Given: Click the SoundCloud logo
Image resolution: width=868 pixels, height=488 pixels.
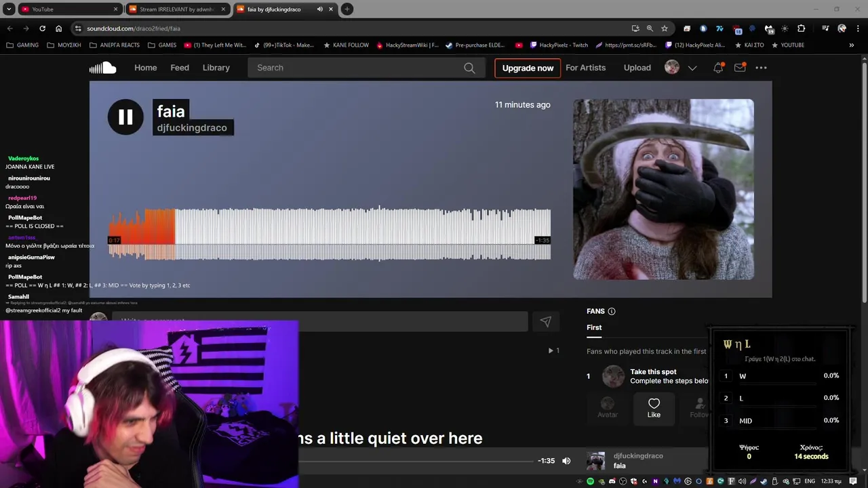Looking at the screenshot, I should pos(103,68).
